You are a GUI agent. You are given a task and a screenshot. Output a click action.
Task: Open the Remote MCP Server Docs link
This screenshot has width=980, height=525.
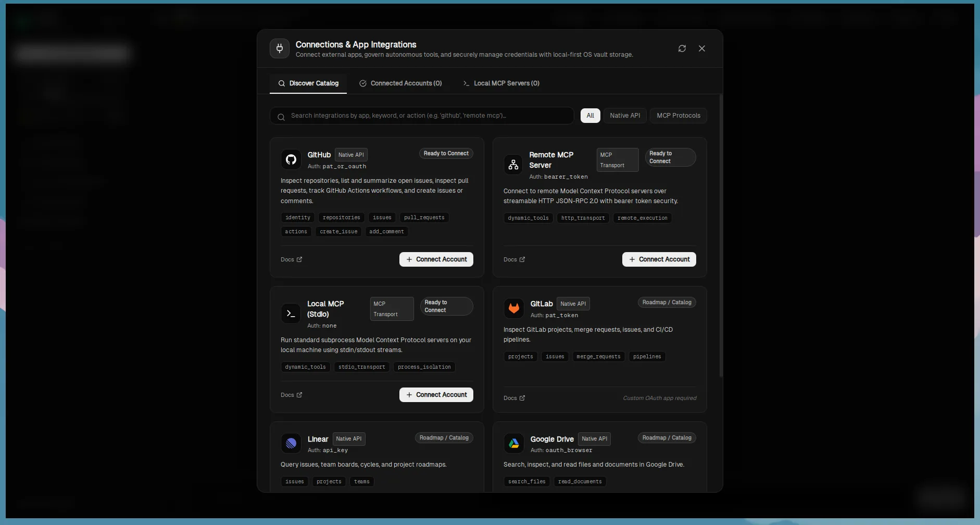[x=514, y=259]
